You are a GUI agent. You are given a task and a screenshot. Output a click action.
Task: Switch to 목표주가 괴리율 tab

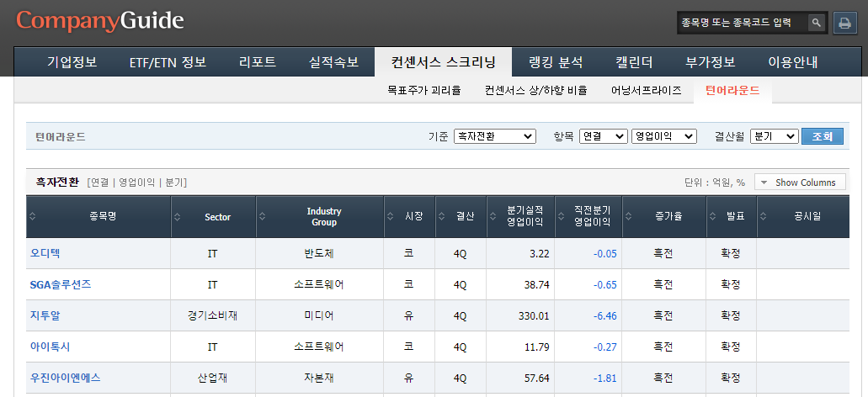coord(424,90)
